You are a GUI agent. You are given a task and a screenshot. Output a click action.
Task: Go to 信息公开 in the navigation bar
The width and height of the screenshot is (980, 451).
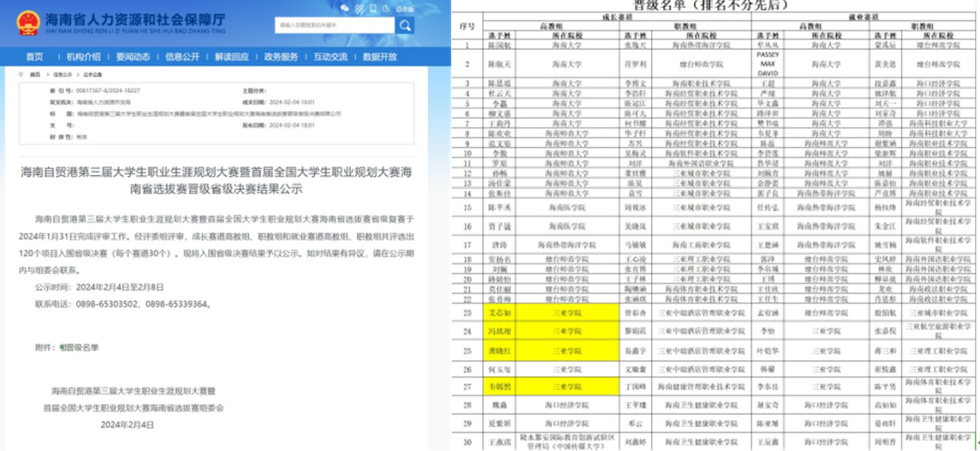tap(182, 57)
